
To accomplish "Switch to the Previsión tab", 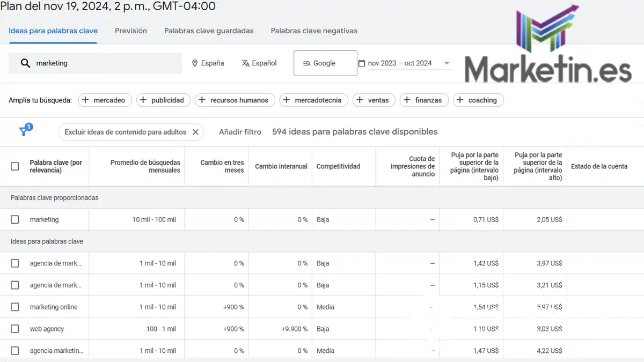I will [x=130, y=31].
